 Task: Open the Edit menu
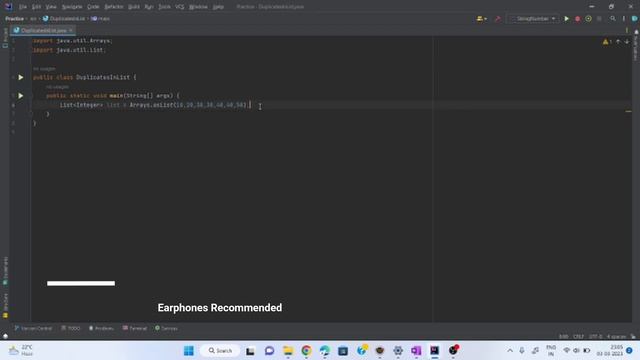point(36,7)
